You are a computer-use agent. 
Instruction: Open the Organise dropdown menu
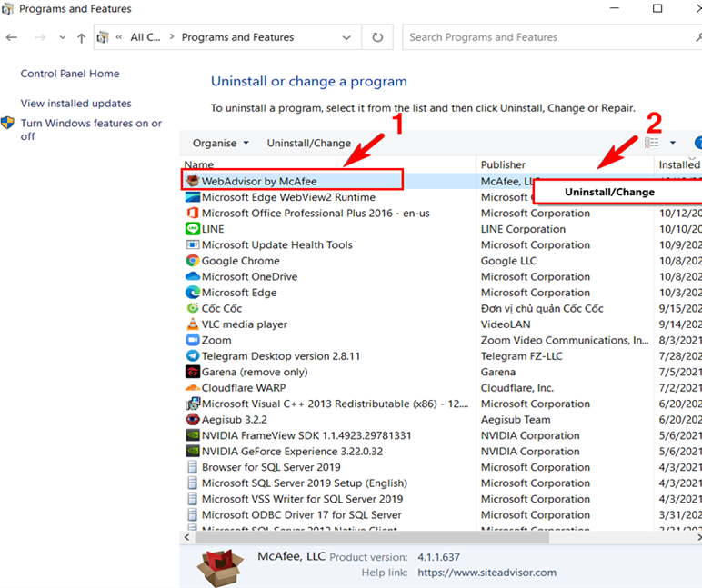[x=220, y=144]
